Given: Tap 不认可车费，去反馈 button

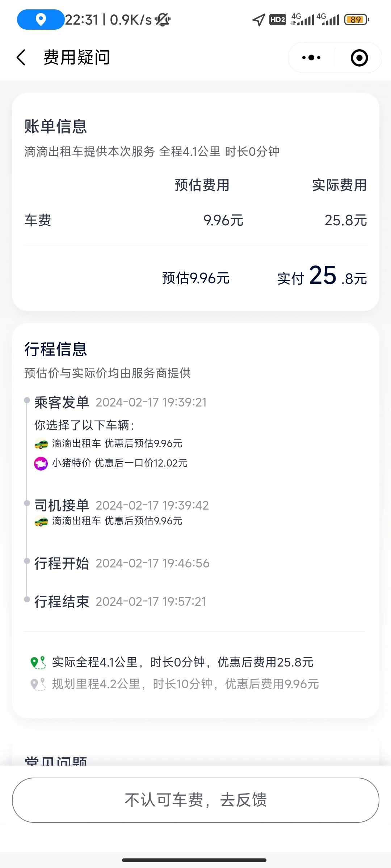Looking at the screenshot, I should [x=195, y=800].
